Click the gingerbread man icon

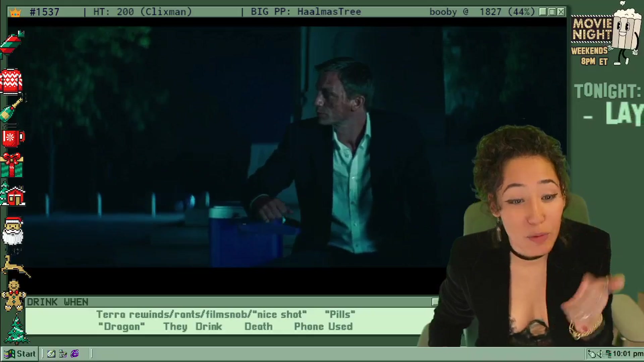pyautogui.click(x=13, y=295)
